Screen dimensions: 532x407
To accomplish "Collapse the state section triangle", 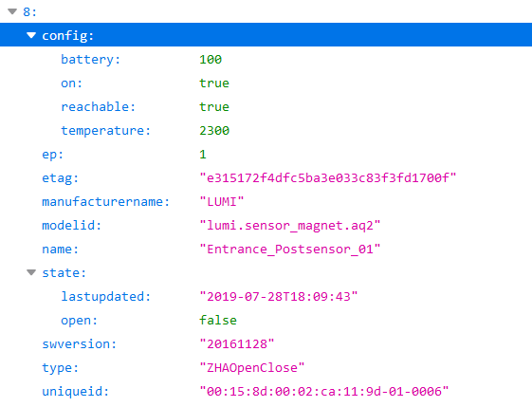I will 31,272.
